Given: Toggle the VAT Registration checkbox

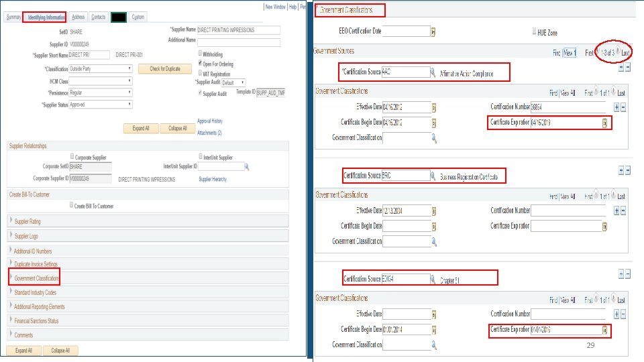Looking at the screenshot, I should 201,72.
